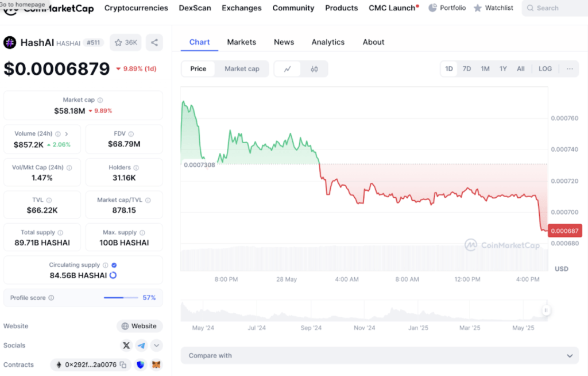Select the Market cap chart toggle
588x376 pixels.
(x=242, y=69)
